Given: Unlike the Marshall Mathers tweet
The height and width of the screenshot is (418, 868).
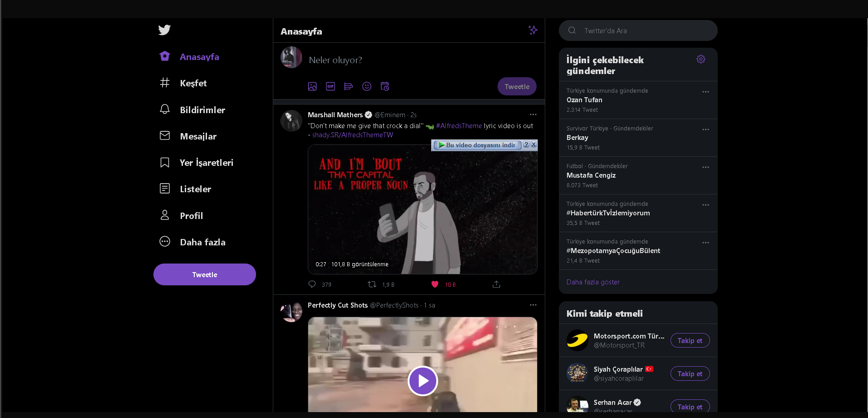Looking at the screenshot, I should pyautogui.click(x=435, y=284).
